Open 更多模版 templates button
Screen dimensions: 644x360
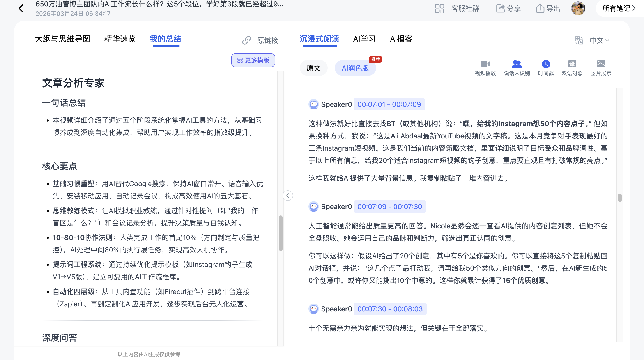253,60
